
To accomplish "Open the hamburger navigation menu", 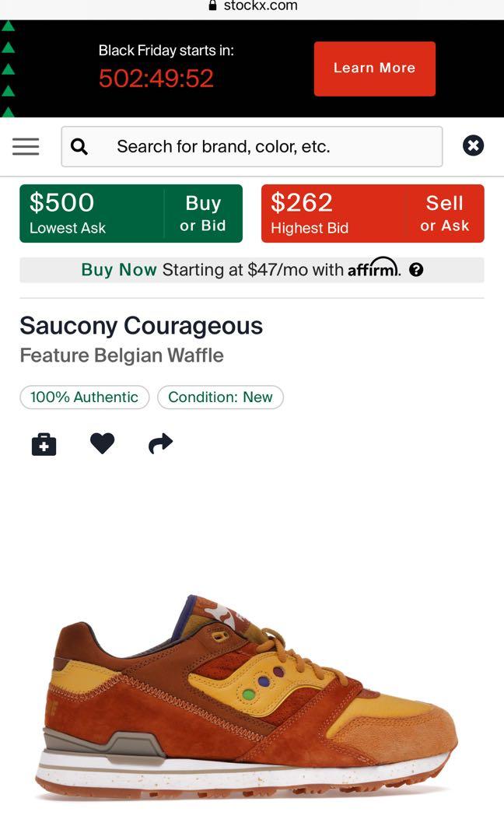I will (x=25, y=146).
